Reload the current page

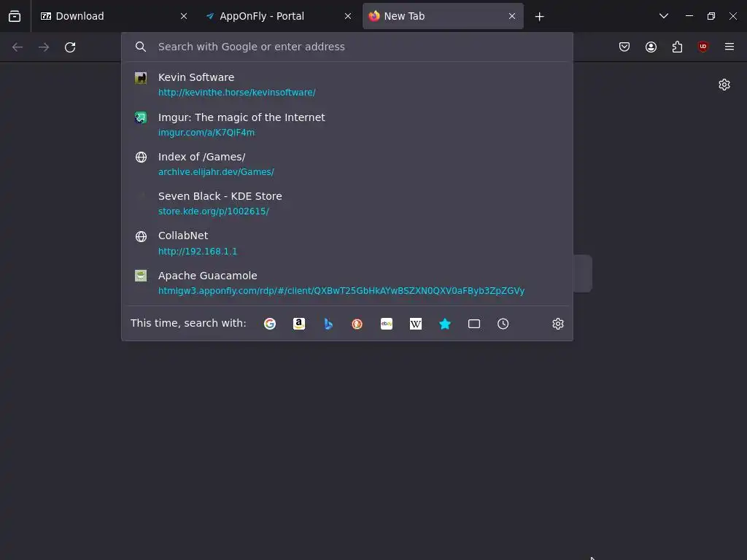pos(70,47)
